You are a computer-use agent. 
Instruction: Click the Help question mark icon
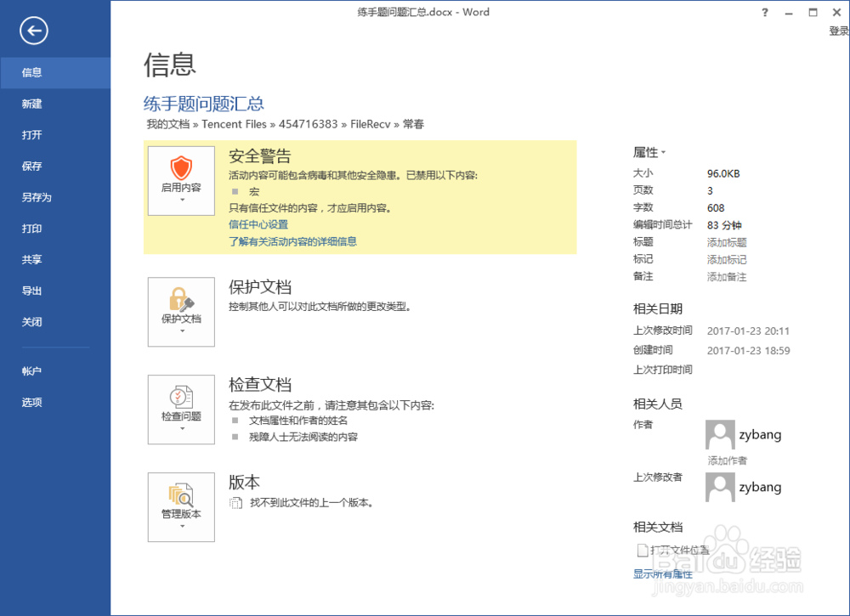(x=764, y=12)
